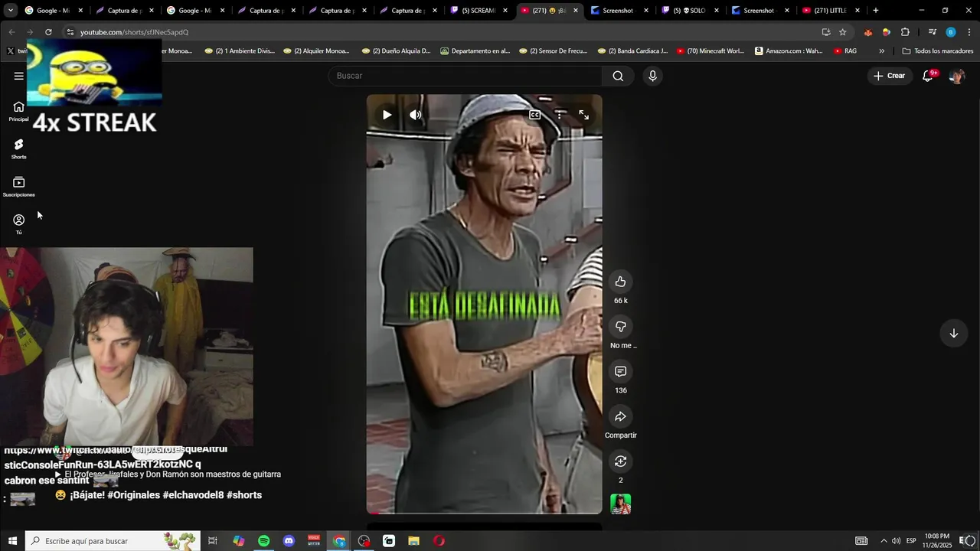Open File Explorer from the taskbar
Screen dimensions: 980x551
413,541
